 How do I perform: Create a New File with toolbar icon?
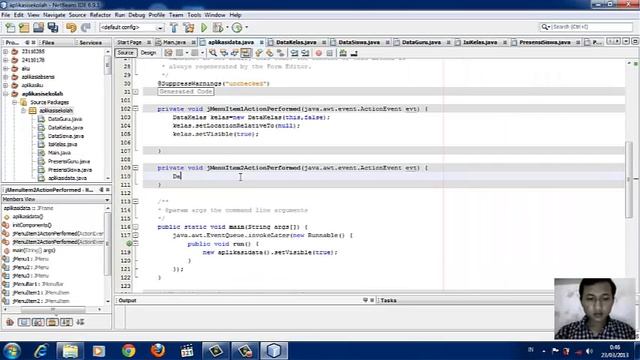click(x=10, y=27)
